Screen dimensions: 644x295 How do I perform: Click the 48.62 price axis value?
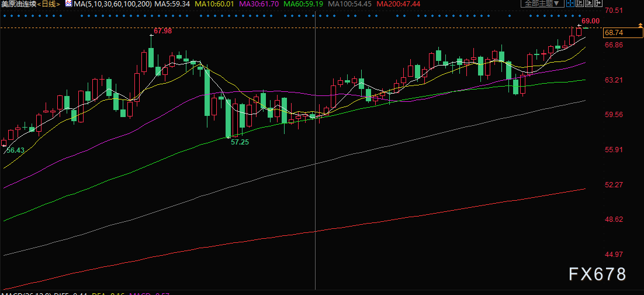614,219
